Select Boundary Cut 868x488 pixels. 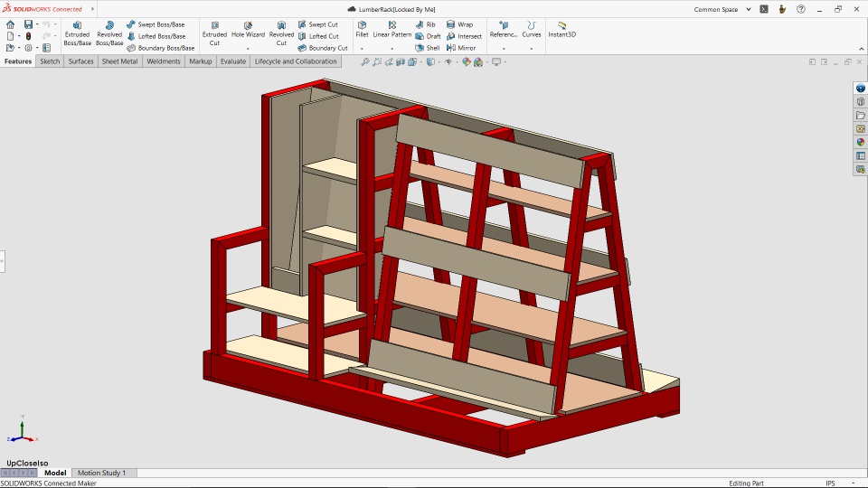[x=323, y=48]
